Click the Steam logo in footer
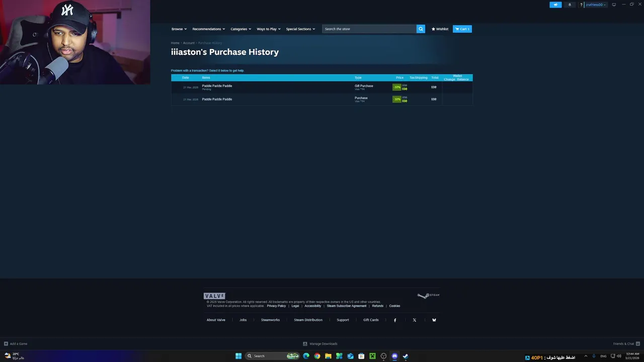The width and height of the screenshot is (644, 362). [x=428, y=296]
